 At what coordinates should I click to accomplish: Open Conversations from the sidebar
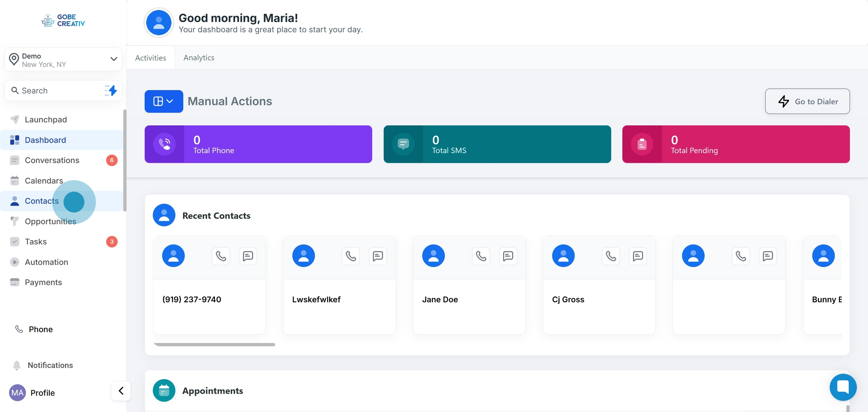click(52, 160)
